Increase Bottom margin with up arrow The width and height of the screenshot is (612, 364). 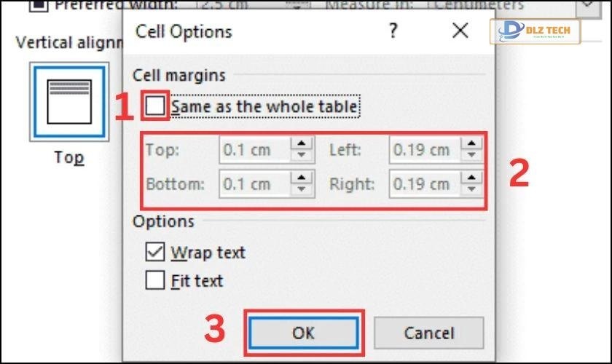pyautogui.click(x=302, y=178)
